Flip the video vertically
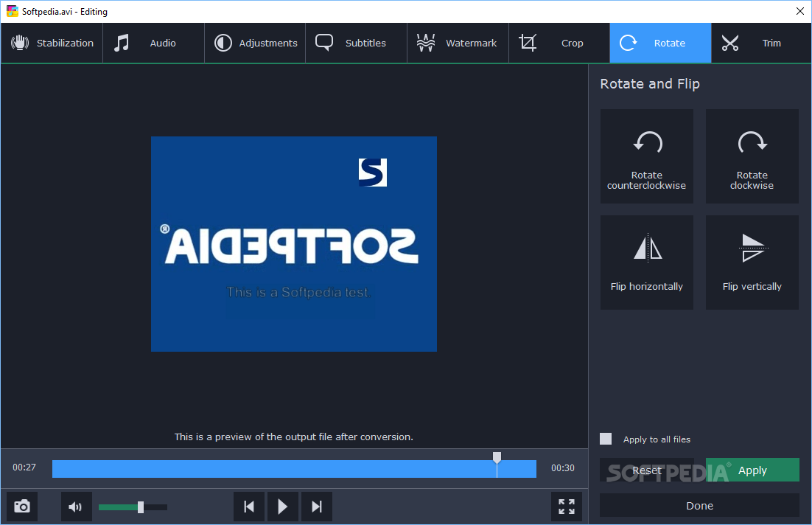812x525 pixels. pos(752,262)
